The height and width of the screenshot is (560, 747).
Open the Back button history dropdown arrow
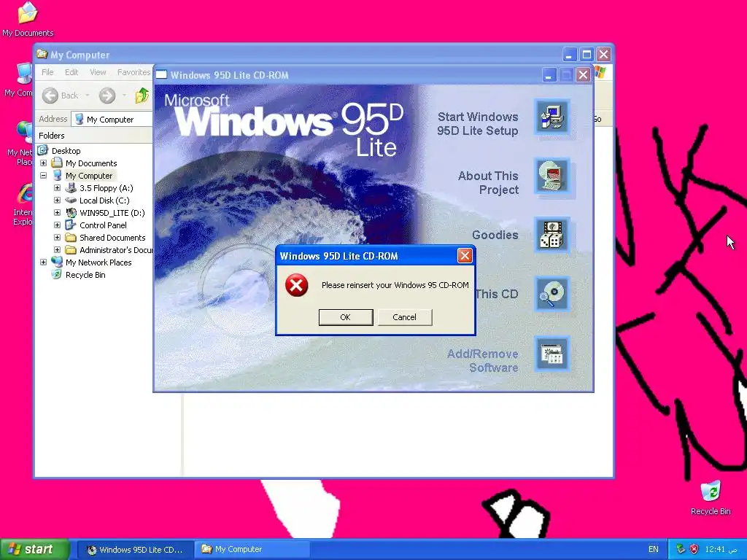click(x=88, y=96)
